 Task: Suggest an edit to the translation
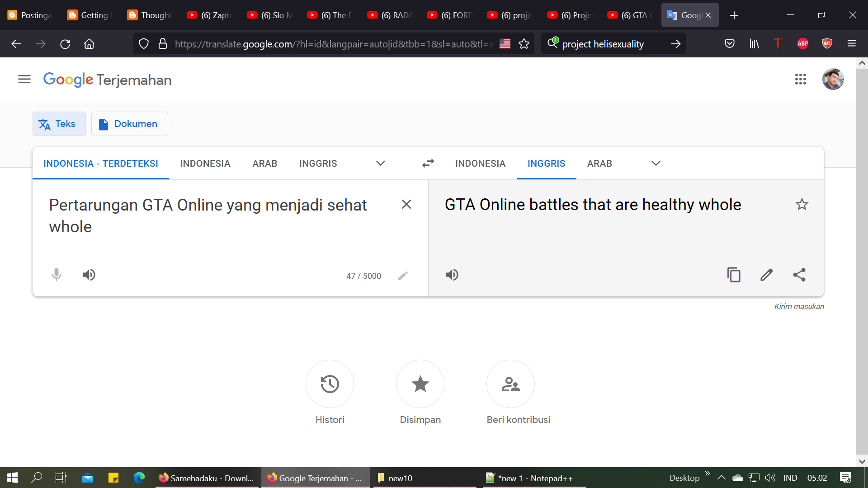[x=766, y=275]
